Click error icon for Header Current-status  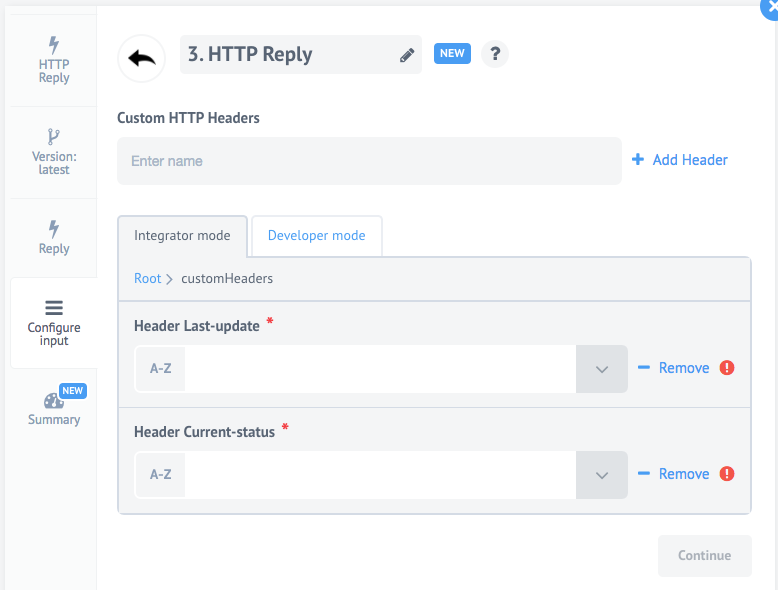727,474
